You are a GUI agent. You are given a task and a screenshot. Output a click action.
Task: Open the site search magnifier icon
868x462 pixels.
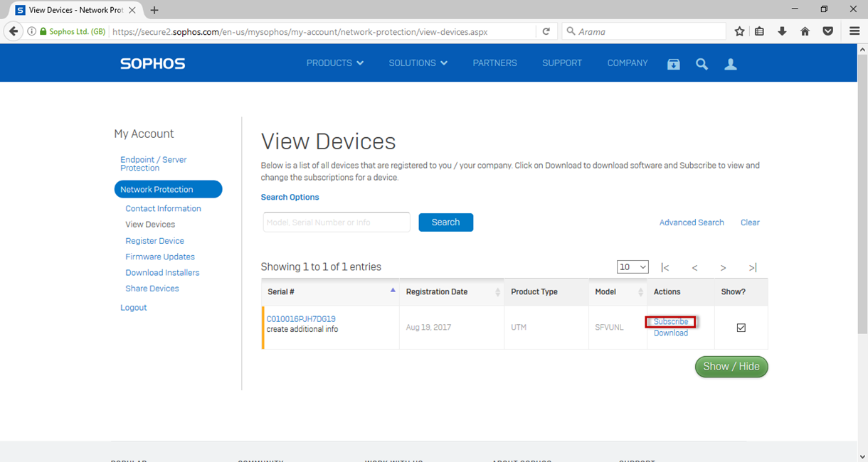click(x=702, y=64)
